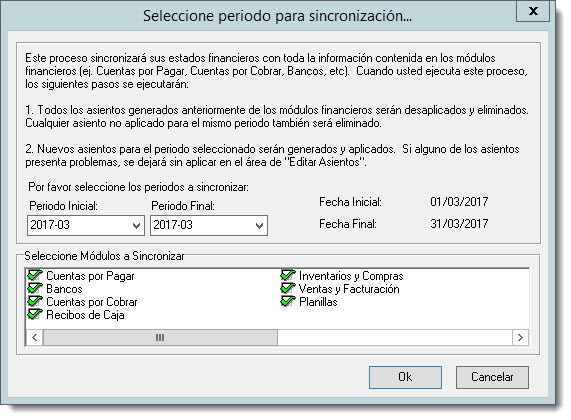Toggle Recibos de Caja checkmark
This screenshot has width=571, height=420.
coord(35,315)
